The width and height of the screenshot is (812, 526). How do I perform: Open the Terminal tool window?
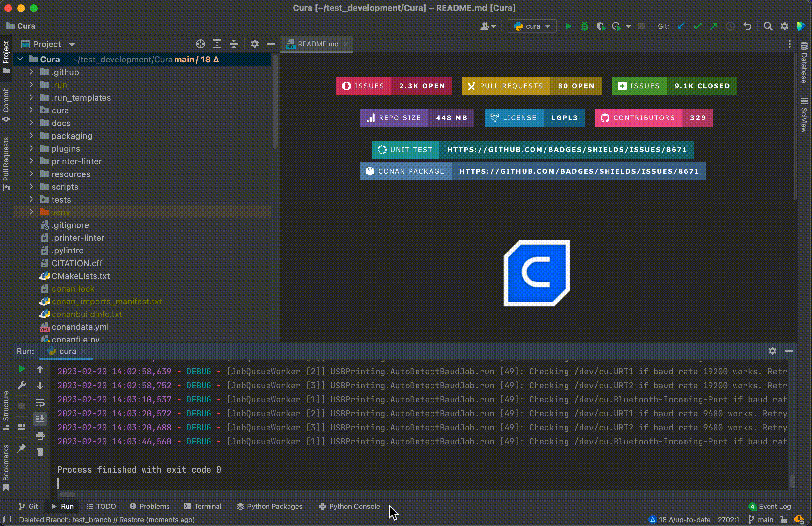(x=203, y=506)
